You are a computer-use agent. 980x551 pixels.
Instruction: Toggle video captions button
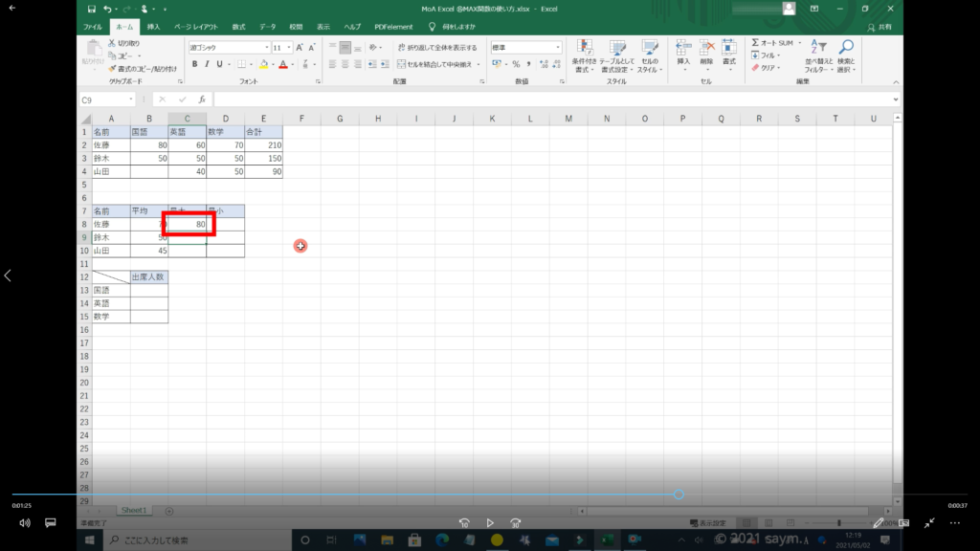pos(51,523)
